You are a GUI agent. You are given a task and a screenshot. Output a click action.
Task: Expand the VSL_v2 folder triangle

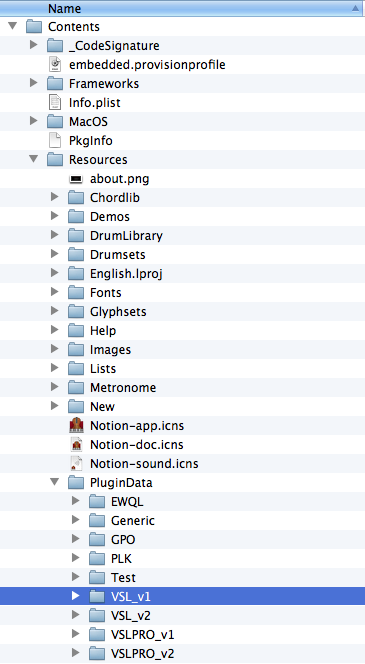pos(76,615)
